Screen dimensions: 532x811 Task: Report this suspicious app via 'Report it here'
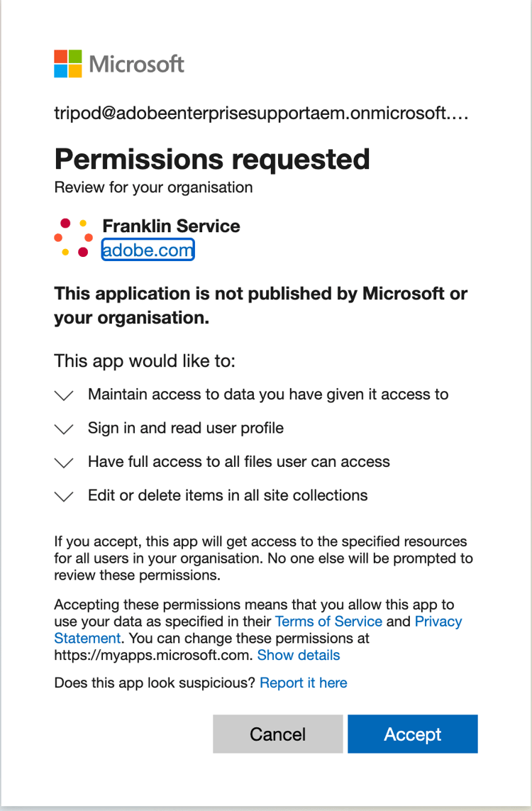pos(304,683)
